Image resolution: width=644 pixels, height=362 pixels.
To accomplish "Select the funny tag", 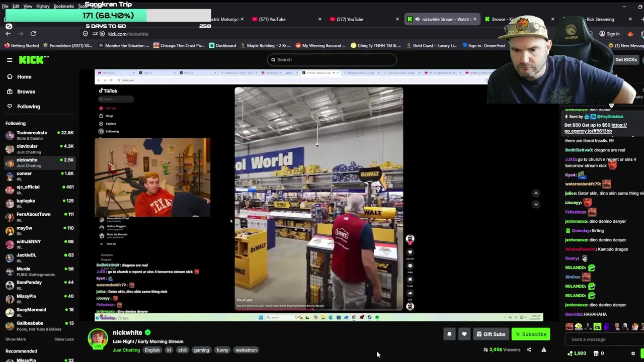I will point(222,350).
